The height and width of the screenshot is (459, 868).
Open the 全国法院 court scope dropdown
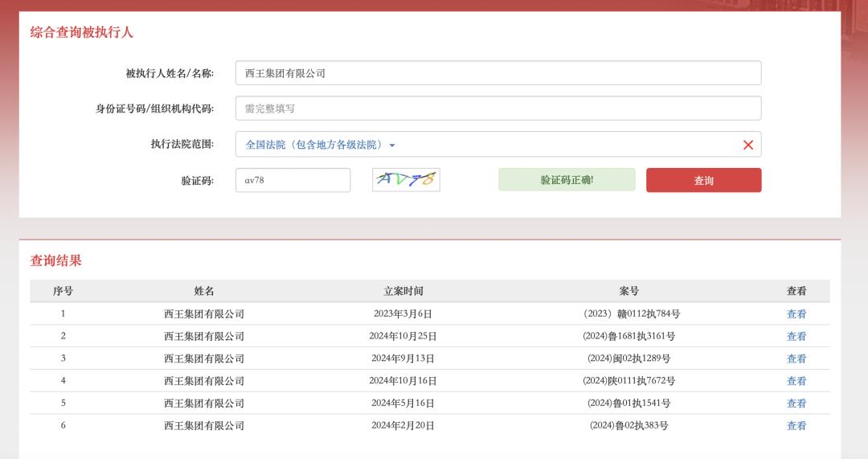[x=320, y=145]
